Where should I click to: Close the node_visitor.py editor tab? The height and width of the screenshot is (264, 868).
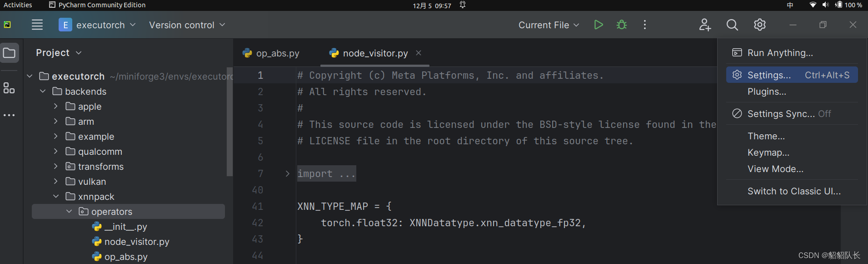(x=419, y=53)
